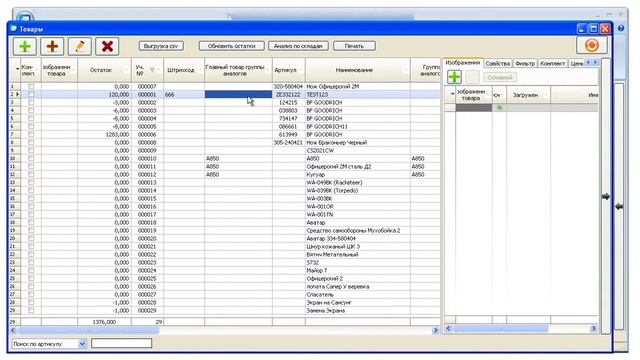Toggle checkbox for Замена Экрана row
This screenshot has width=640, height=360.
click(x=31, y=310)
